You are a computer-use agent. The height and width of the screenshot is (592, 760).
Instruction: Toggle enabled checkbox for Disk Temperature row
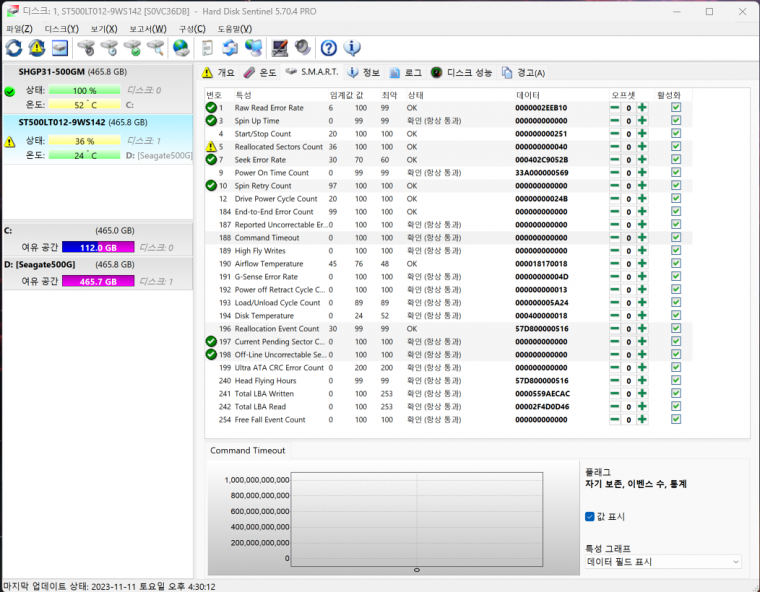pyautogui.click(x=676, y=315)
